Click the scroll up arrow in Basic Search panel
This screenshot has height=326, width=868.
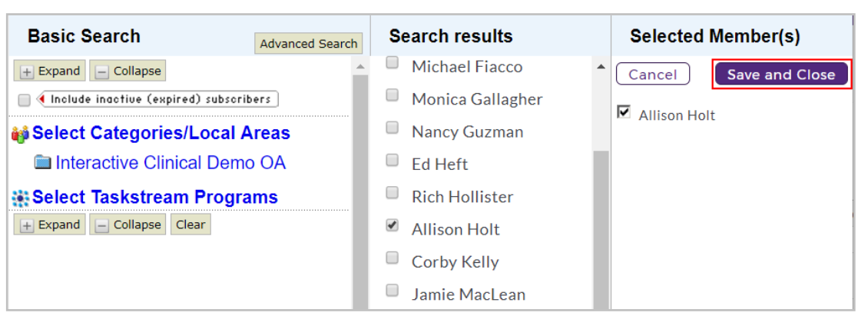pyautogui.click(x=359, y=67)
